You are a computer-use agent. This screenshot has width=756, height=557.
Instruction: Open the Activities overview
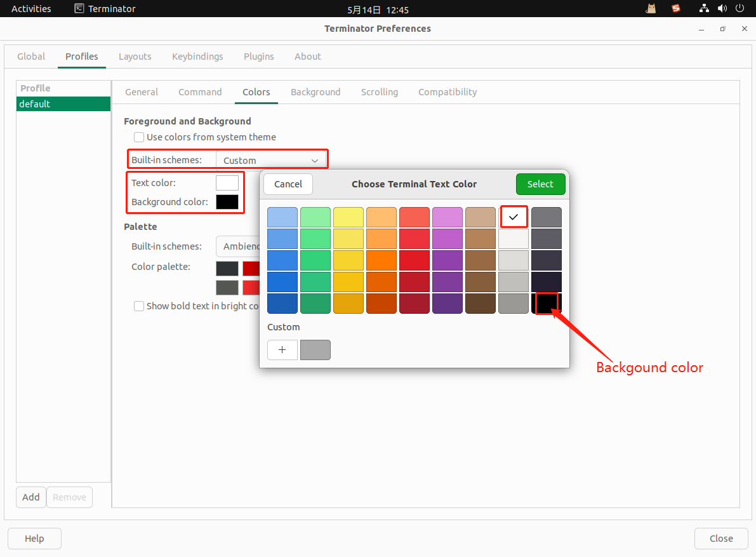(31, 9)
